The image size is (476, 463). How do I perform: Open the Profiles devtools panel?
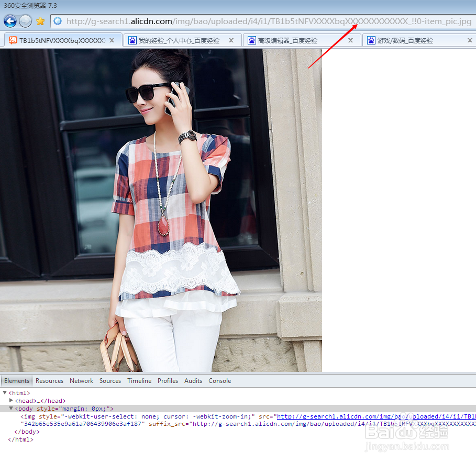click(168, 381)
